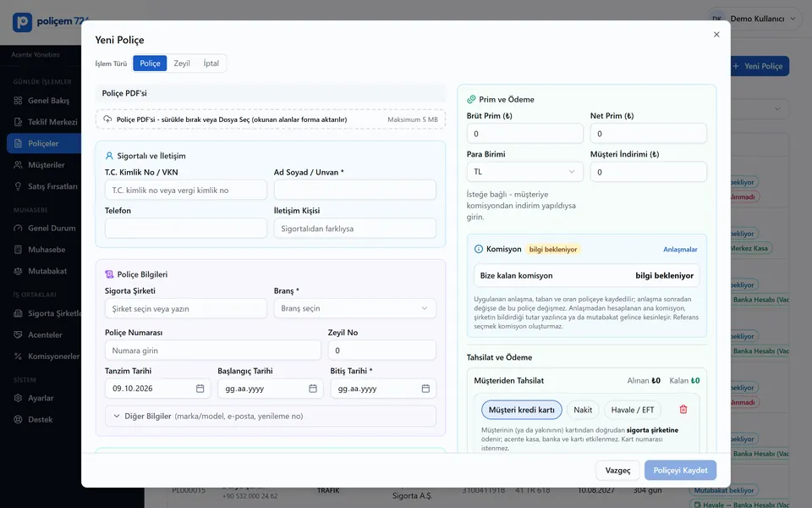Switch to the İptal transaction type tab

[x=211, y=63]
